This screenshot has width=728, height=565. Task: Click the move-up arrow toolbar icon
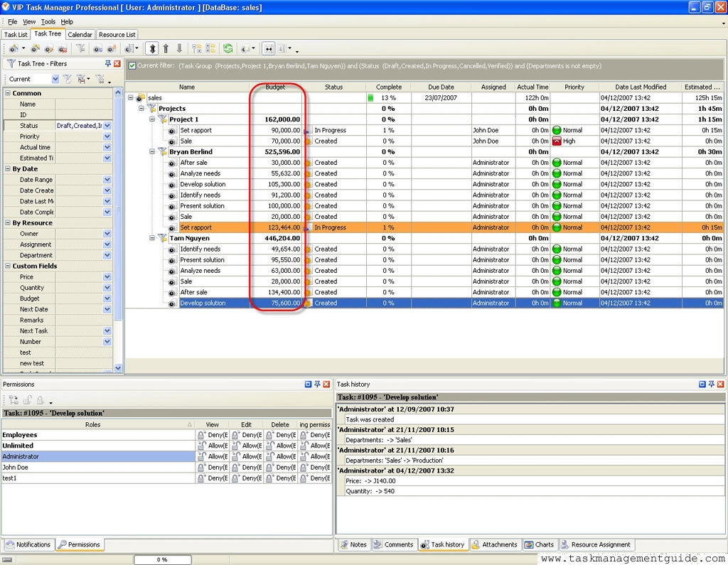(166, 48)
